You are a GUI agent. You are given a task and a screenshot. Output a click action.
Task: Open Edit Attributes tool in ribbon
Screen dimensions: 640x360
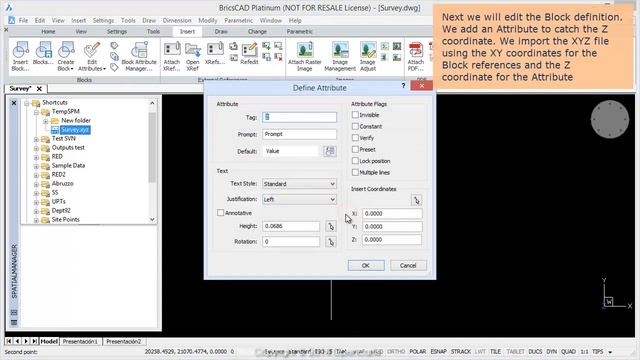tap(92, 56)
